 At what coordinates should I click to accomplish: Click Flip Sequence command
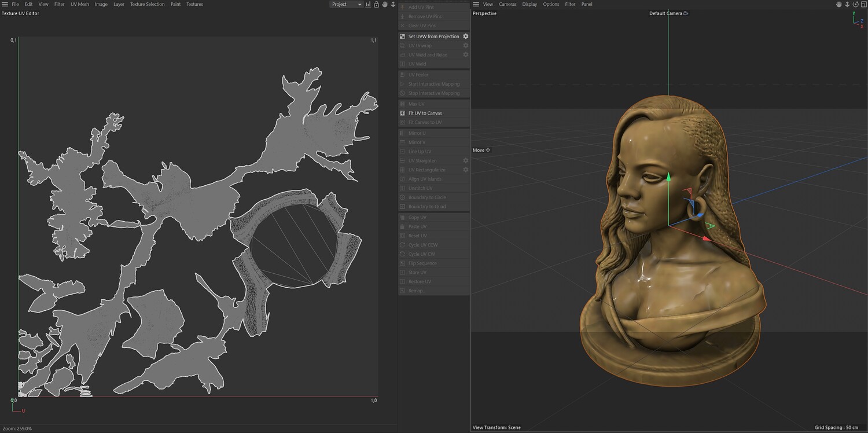coord(434,263)
